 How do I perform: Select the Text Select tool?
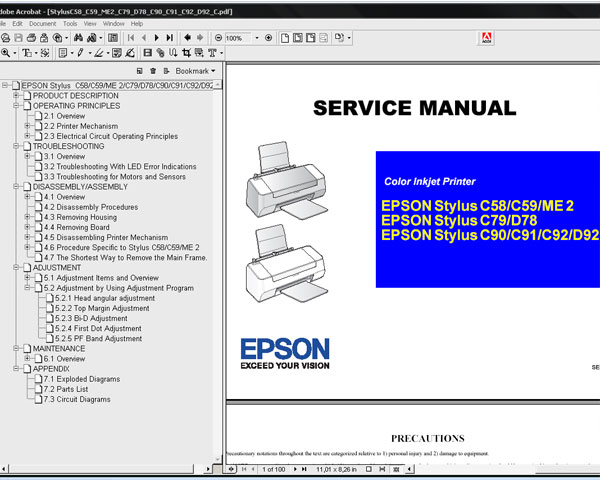point(27,53)
